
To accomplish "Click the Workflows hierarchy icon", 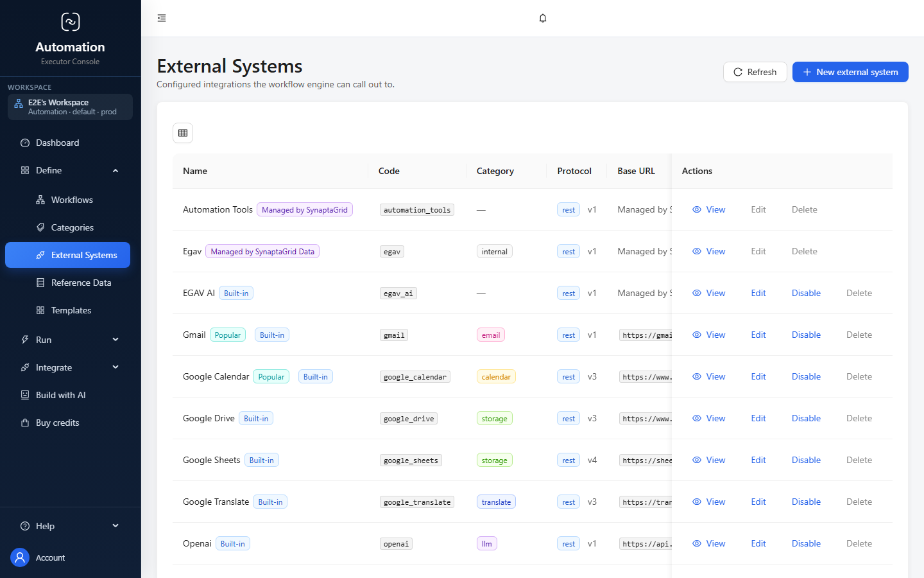I will pyautogui.click(x=40, y=200).
